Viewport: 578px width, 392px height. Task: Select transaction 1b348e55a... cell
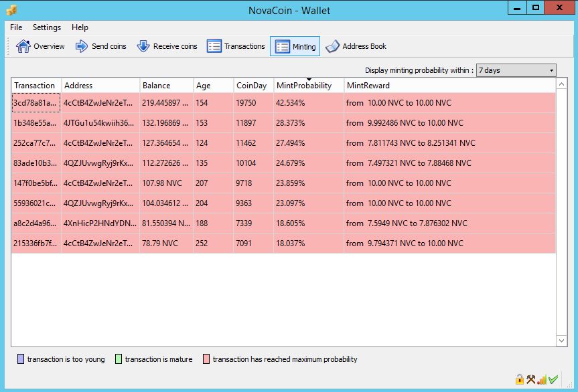[x=36, y=123]
